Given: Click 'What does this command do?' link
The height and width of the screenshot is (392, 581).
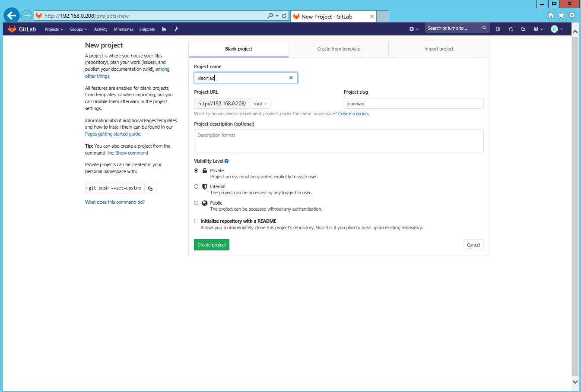Looking at the screenshot, I should [115, 202].
